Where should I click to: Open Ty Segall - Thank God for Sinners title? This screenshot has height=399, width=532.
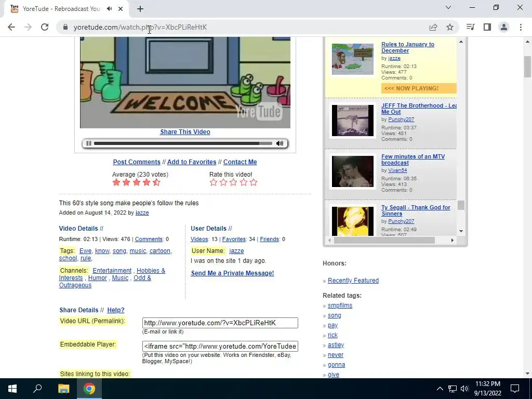tap(416, 210)
